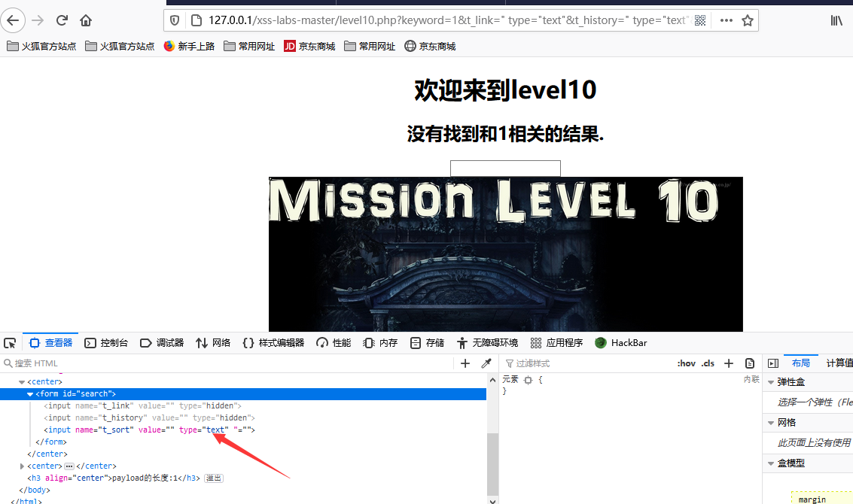Viewport: 853px width, 504px height.
Task: Click the eyedropper color picker icon
Action: pyautogui.click(x=486, y=363)
